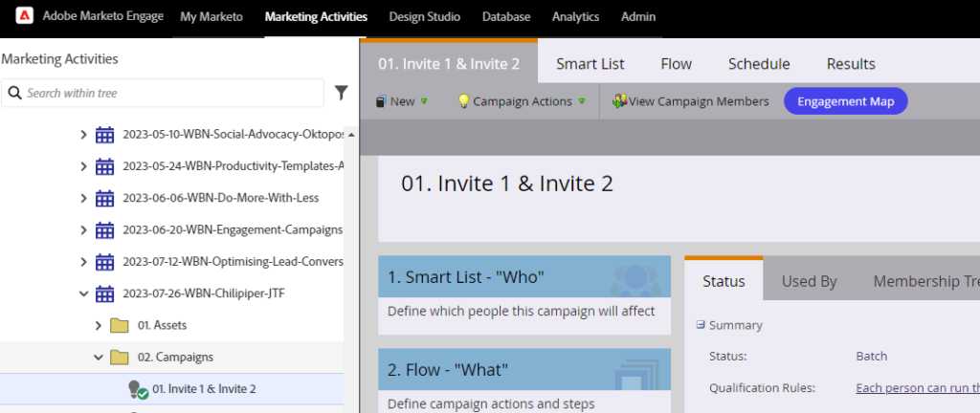Open the 1. Smart List - "Who" panel
980x413 pixels.
[x=524, y=294]
